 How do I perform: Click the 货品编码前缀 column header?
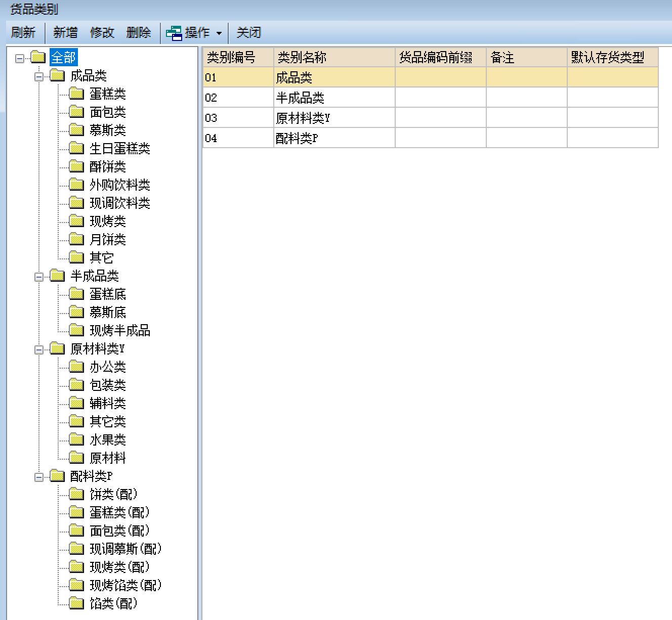pyautogui.click(x=441, y=57)
